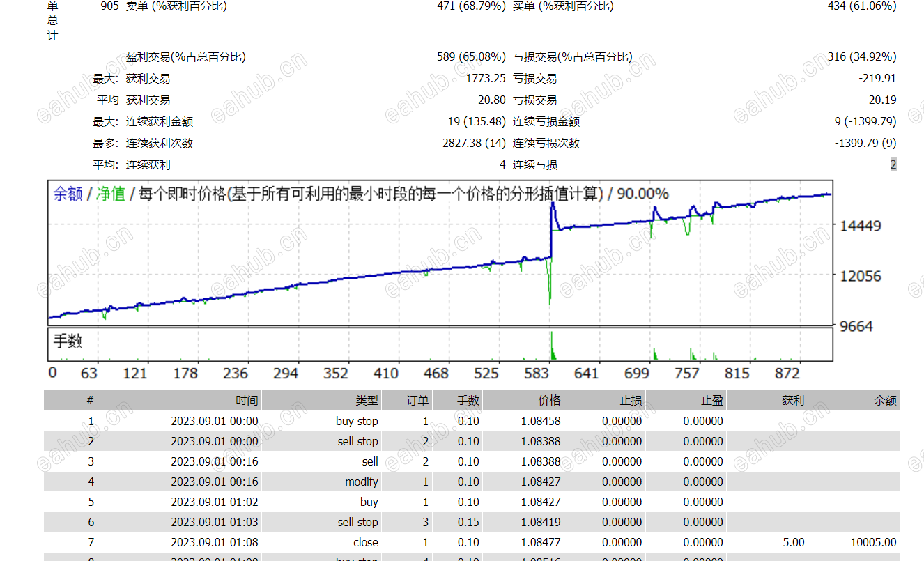Click the label 连续获利次数
This screenshot has height=561, width=924.
tap(160, 144)
